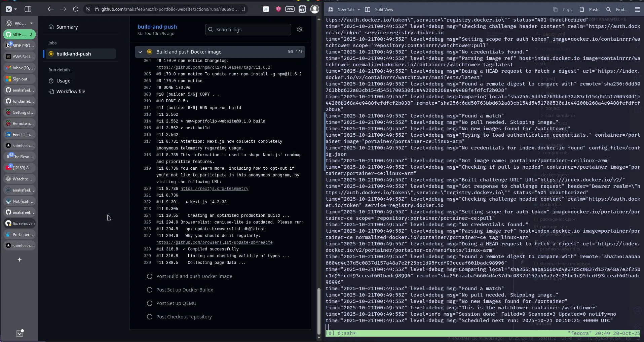Open log settings gear icon

pyautogui.click(x=300, y=29)
